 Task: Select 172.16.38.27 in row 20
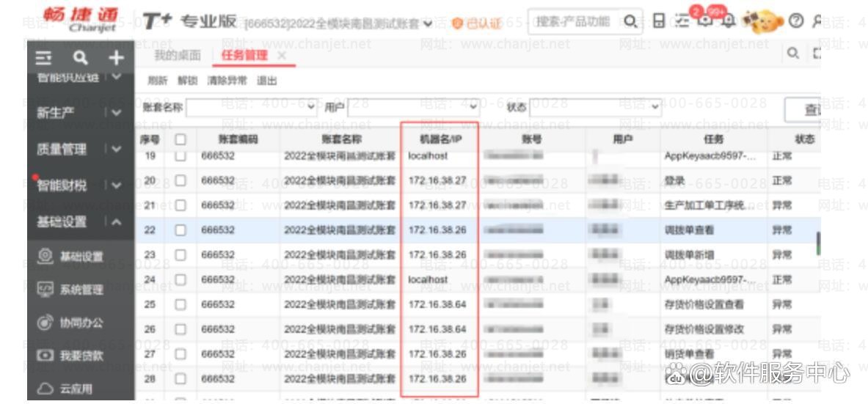coord(437,181)
